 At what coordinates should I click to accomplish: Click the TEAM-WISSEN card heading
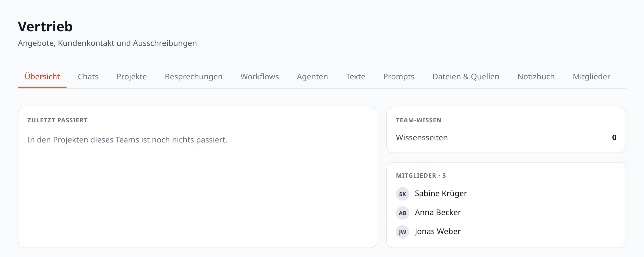[419, 120]
